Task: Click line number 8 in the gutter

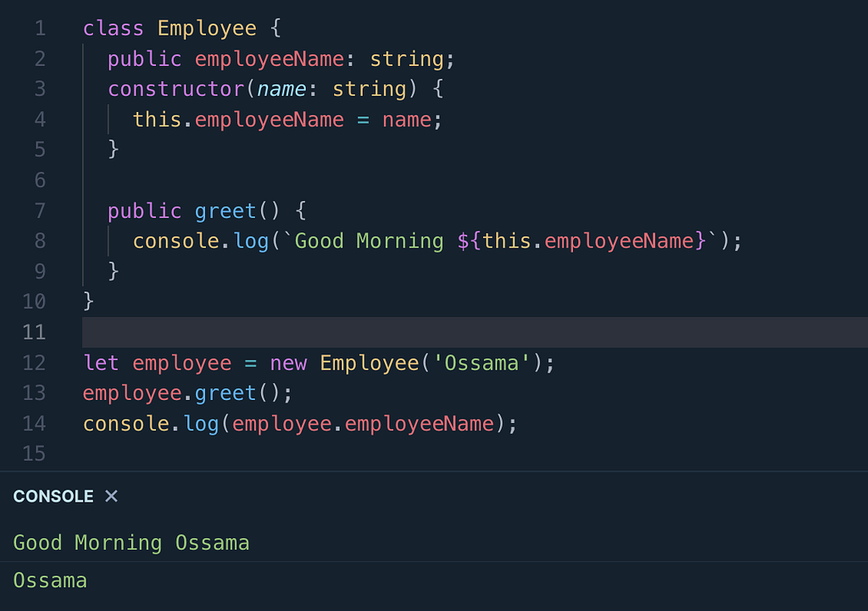Action: point(40,241)
